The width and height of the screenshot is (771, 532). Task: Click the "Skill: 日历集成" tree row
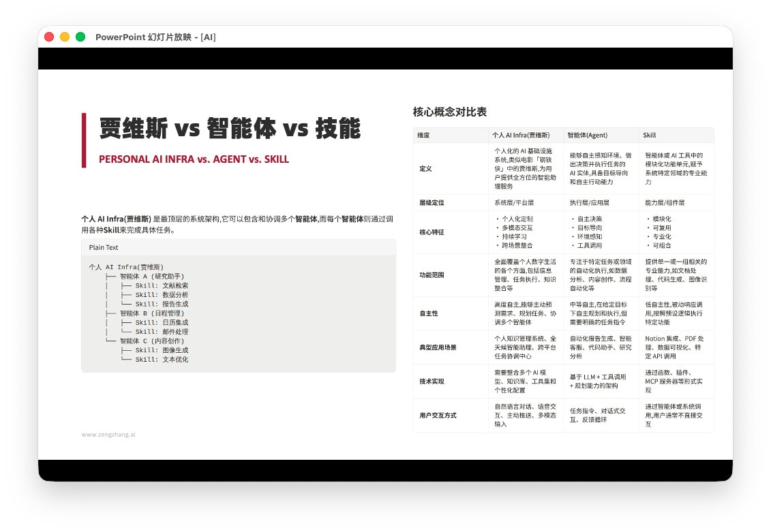coord(162,322)
